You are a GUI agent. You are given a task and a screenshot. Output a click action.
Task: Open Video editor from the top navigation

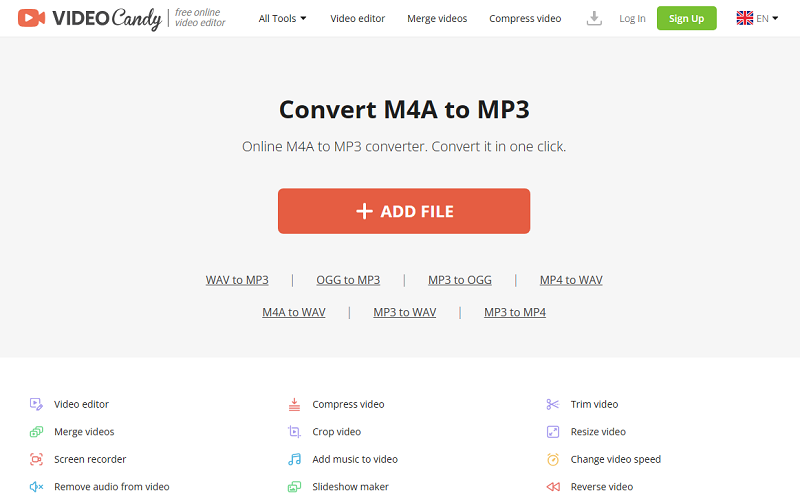pyautogui.click(x=357, y=18)
